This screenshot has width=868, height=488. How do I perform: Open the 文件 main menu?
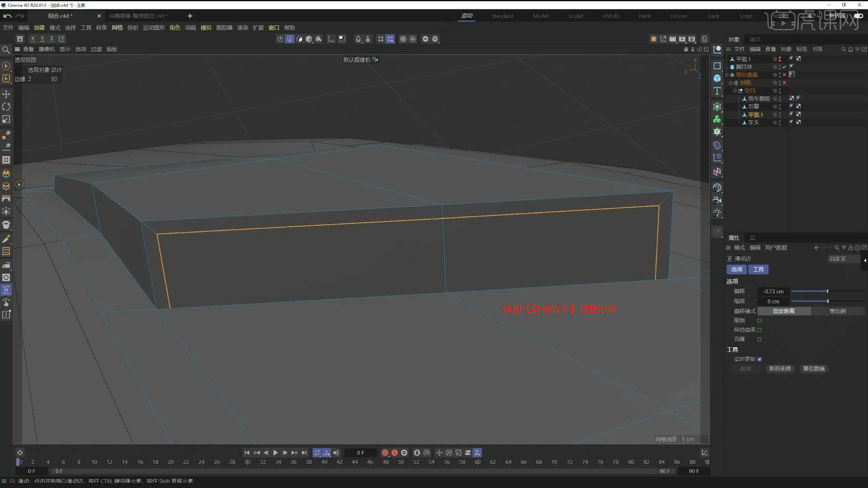pyautogui.click(x=8, y=28)
